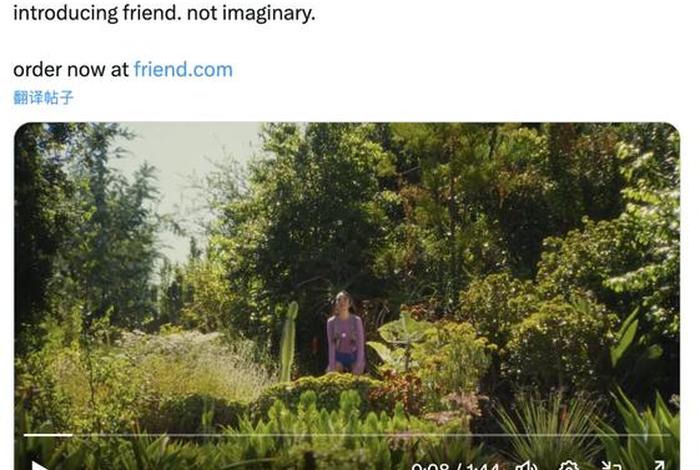Open video settings gear icon
The image size is (700, 470).
(x=568, y=466)
